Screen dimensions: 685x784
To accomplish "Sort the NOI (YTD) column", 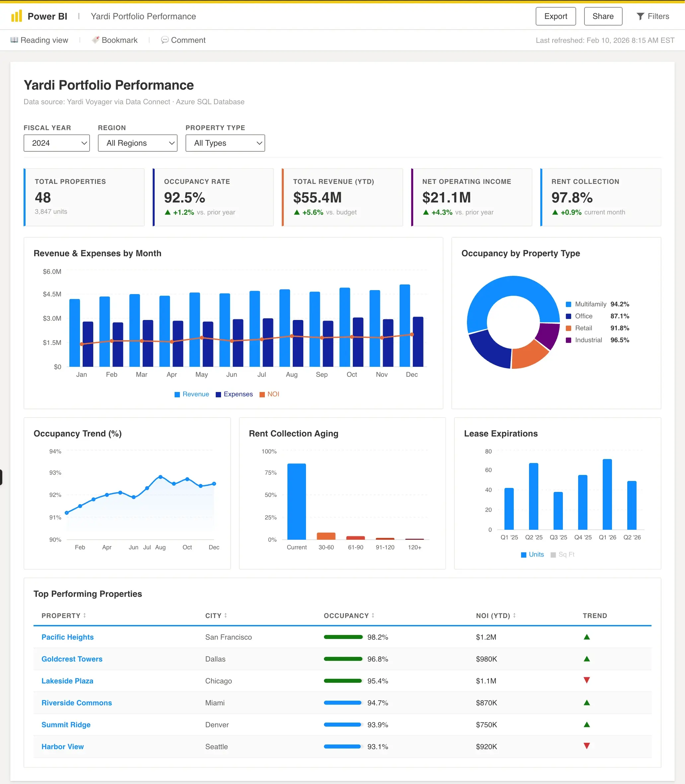I will point(514,615).
